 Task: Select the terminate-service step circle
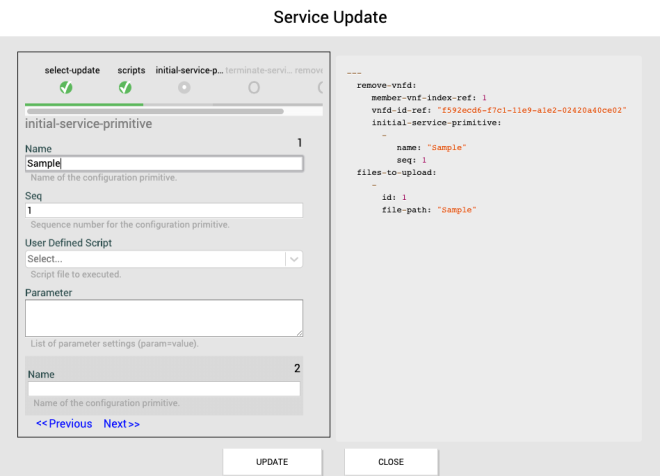click(254, 88)
